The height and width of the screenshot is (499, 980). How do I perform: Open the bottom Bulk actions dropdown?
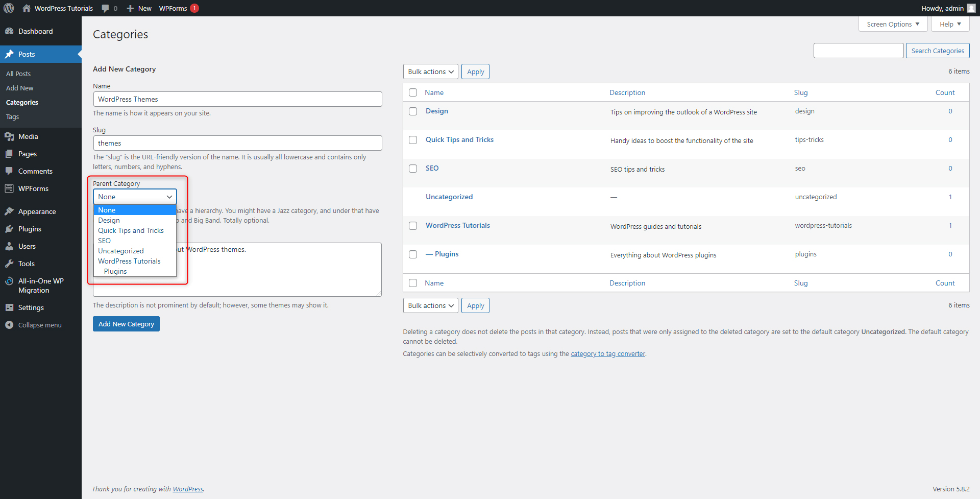point(431,305)
